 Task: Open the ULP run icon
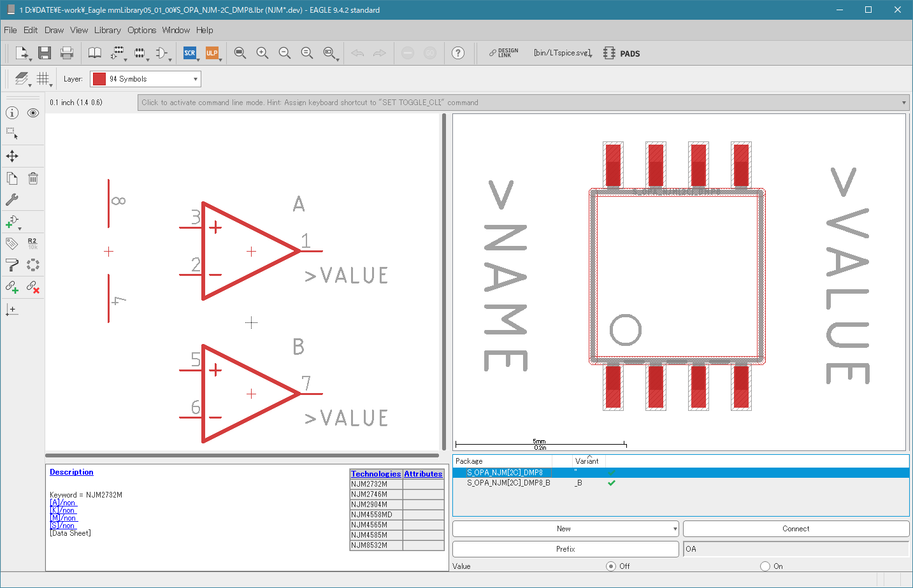(x=212, y=53)
